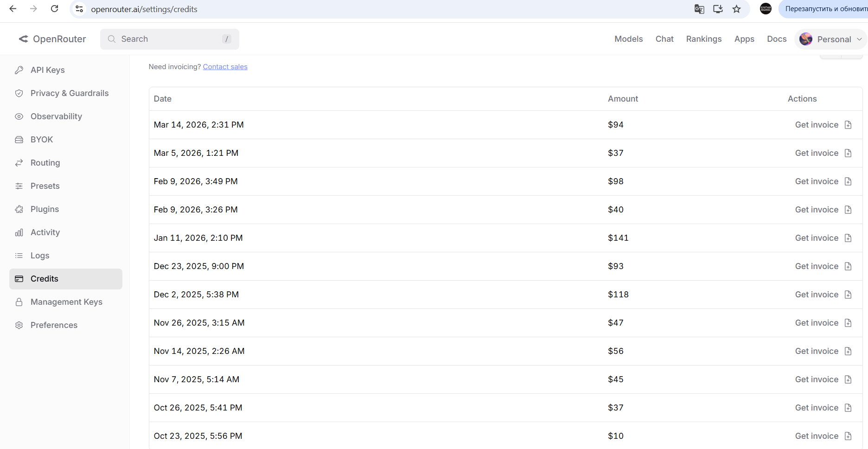
Task: Open the Plugins puzzle icon
Action: [x=19, y=209]
